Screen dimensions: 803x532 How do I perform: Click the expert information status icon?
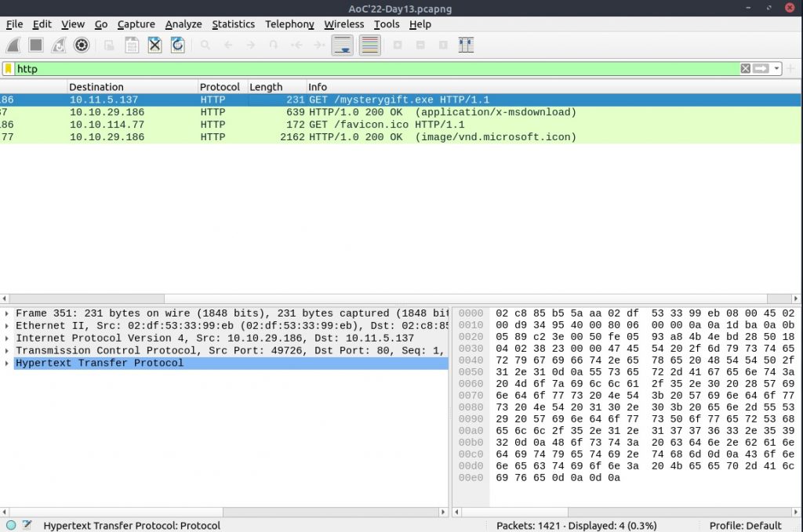click(11, 525)
